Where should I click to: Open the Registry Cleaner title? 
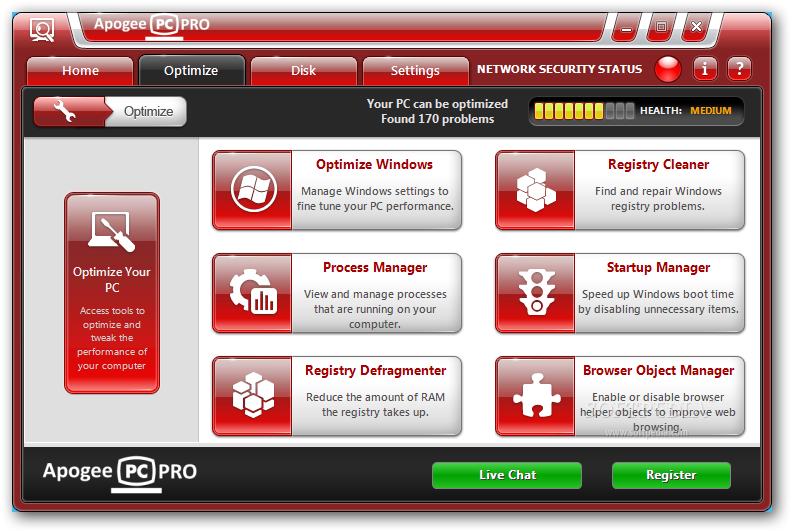658,164
